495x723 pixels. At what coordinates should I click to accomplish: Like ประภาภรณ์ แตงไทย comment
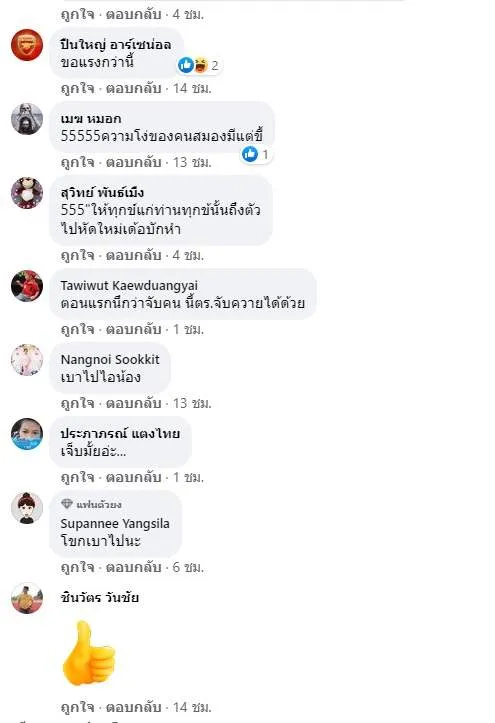point(77,477)
